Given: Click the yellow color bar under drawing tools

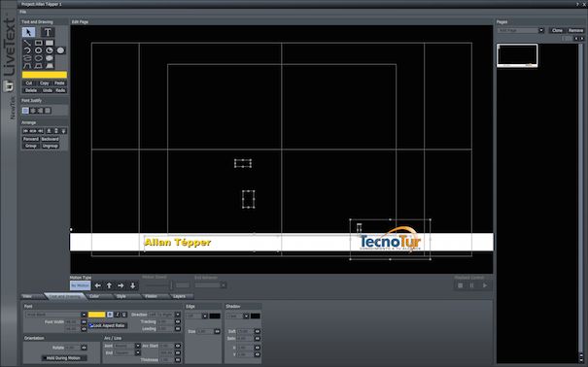Looking at the screenshot, I should (45, 75).
